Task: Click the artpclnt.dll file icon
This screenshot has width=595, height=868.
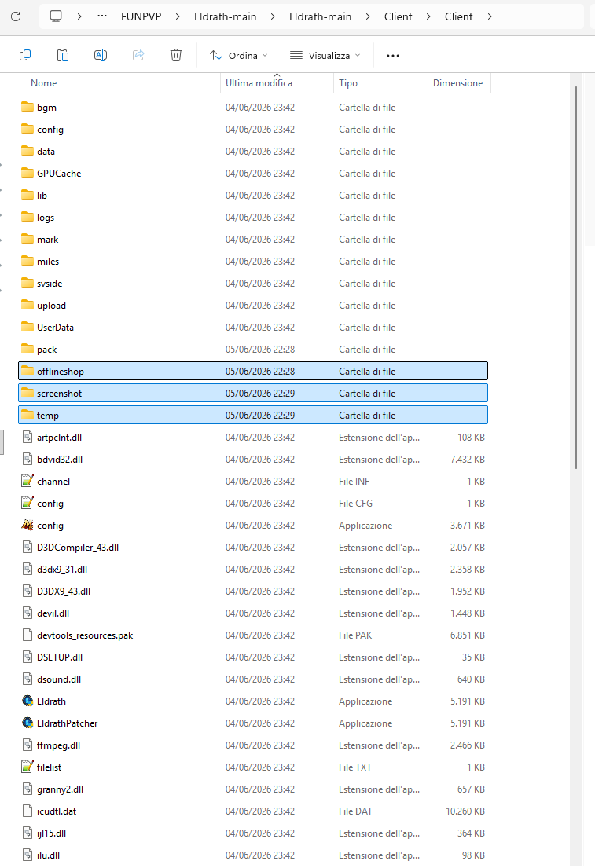Action: click(28, 437)
